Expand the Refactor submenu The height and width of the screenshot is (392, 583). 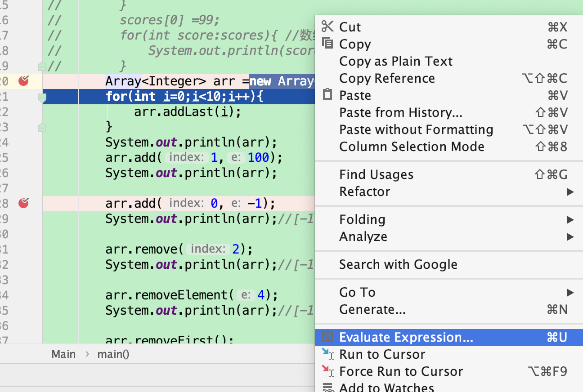(x=364, y=192)
